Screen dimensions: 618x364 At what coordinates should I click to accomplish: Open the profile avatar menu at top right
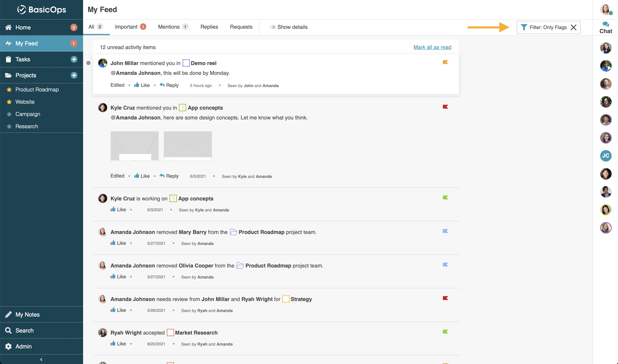(606, 9)
